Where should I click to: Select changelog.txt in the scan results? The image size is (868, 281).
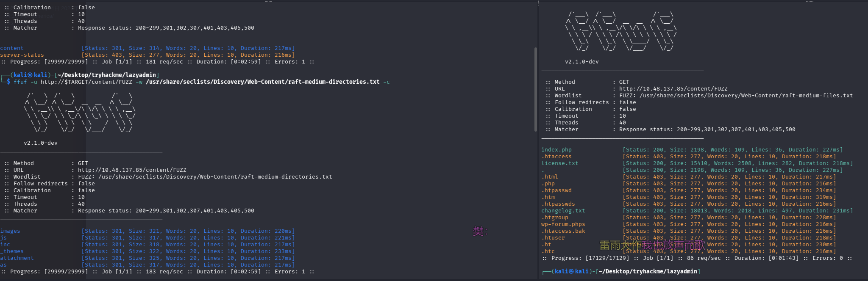tap(563, 211)
